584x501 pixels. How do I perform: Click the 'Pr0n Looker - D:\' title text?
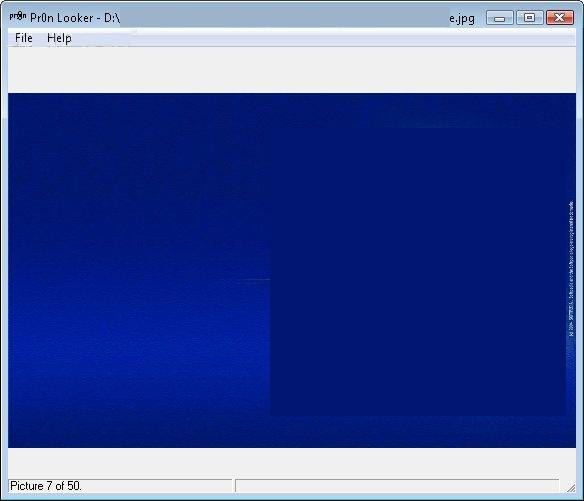pyautogui.click(x=75, y=18)
